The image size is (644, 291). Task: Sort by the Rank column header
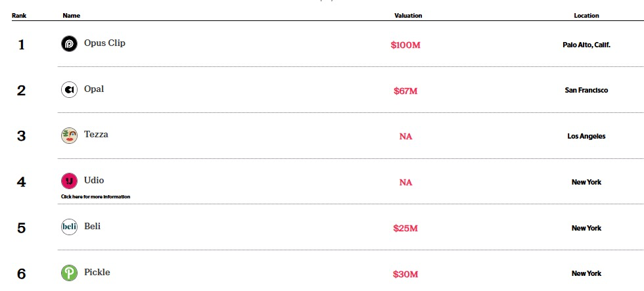[x=18, y=15]
